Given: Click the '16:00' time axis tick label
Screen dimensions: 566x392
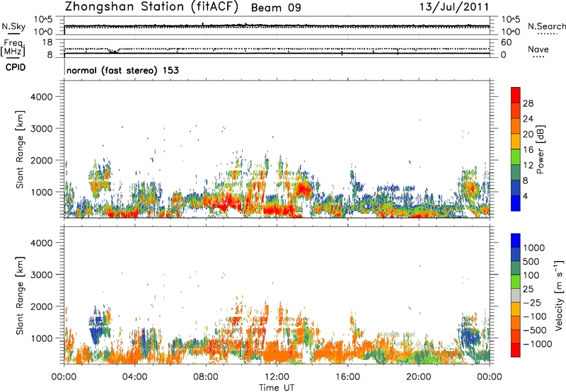Looking at the screenshot, I should pyautogui.click(x=347, y=377).
